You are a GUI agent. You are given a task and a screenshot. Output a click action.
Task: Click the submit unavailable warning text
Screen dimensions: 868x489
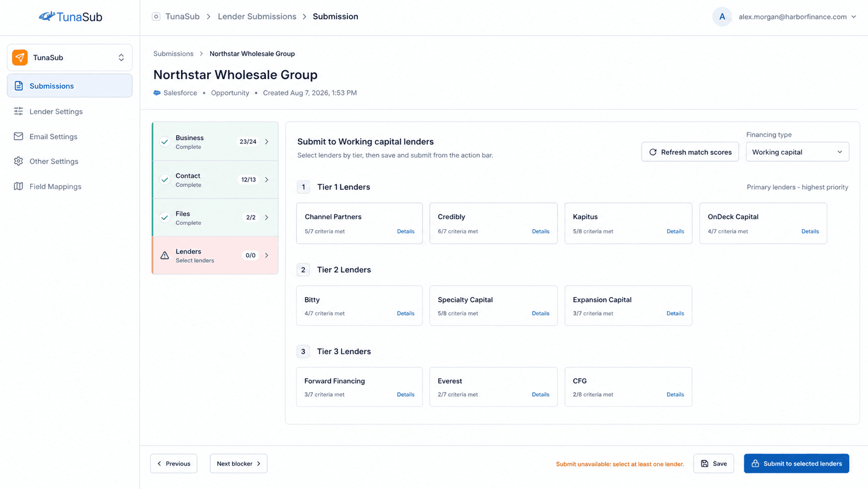620,464
